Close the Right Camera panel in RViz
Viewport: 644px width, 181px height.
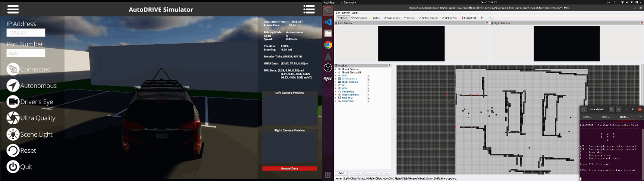[x=642, y=23]
